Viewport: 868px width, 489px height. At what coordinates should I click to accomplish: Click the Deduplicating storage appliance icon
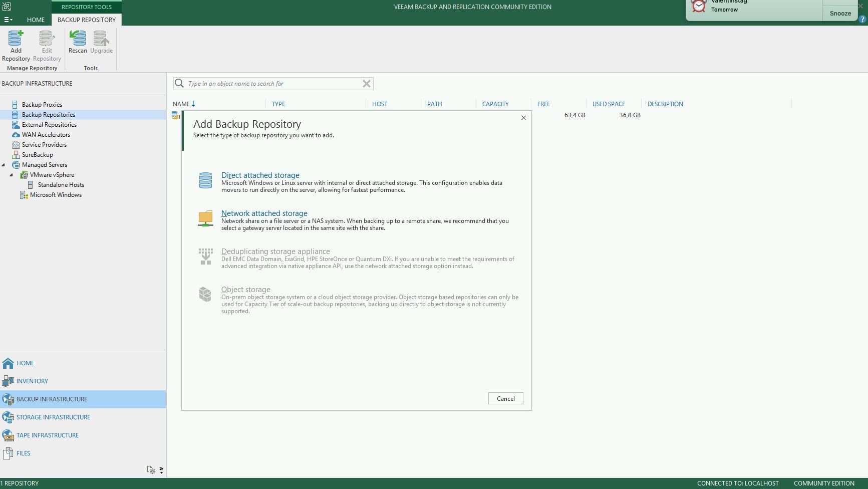point(205,257)
